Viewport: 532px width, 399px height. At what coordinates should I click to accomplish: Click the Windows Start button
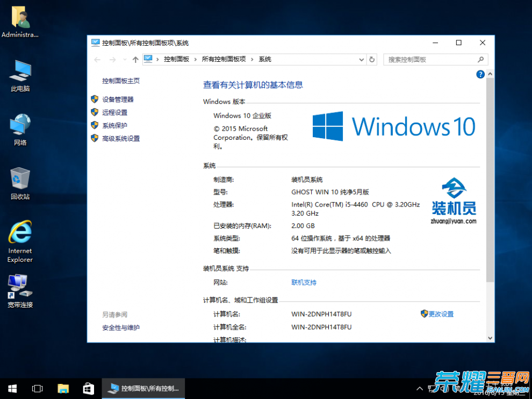coord(12,388)
